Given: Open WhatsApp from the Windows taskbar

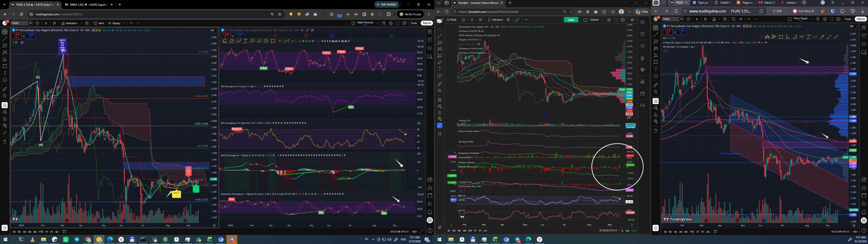Looking at the screenshot, I should (x=66, y=240).
